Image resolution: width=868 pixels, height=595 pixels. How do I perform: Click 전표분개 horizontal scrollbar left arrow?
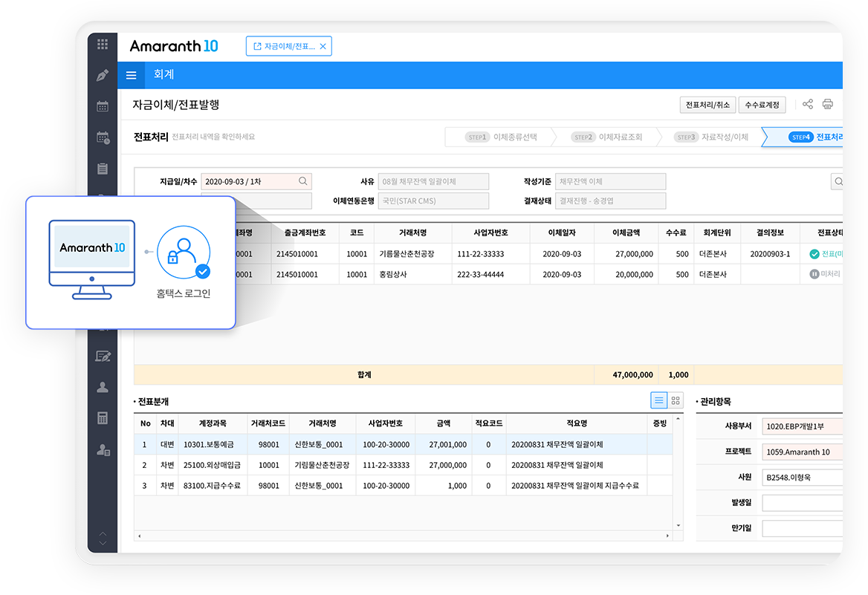[140, 536]
